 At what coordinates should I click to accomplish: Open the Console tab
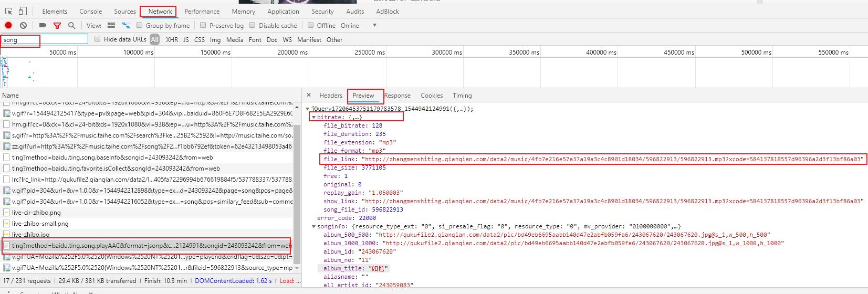[91, 11]
